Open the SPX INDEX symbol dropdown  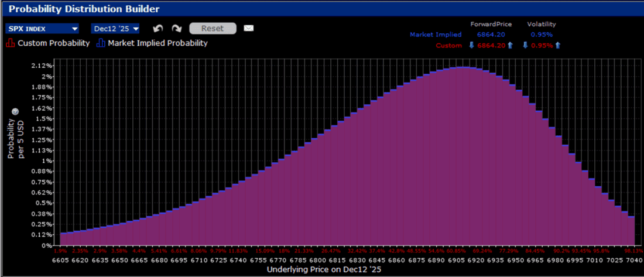coord(43,29)
